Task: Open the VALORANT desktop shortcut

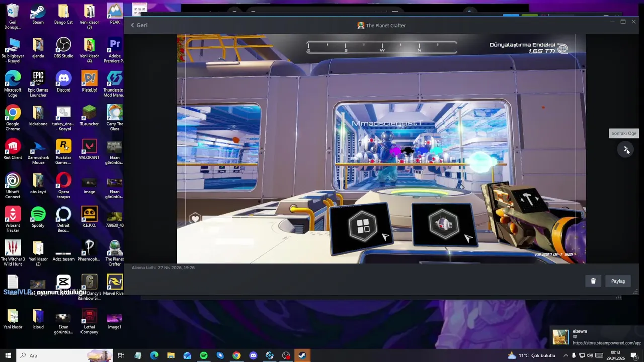Action: pyautogui.click(x=89, y=149)
